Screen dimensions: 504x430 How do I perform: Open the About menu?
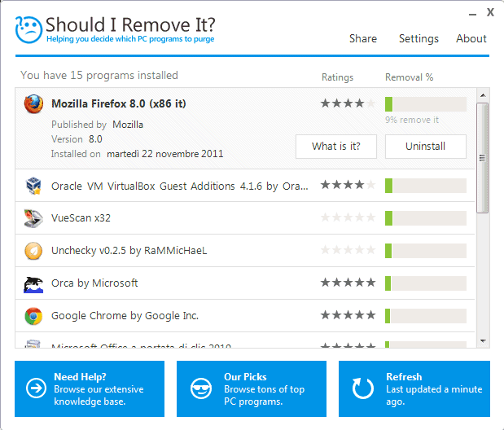tap(471, 38)
